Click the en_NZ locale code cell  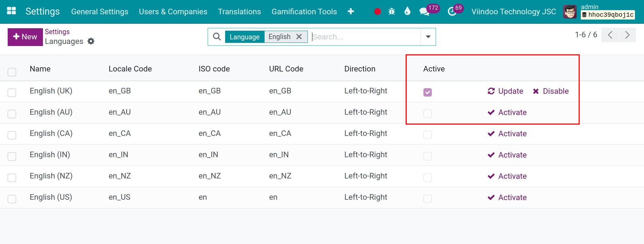[120, 176]
